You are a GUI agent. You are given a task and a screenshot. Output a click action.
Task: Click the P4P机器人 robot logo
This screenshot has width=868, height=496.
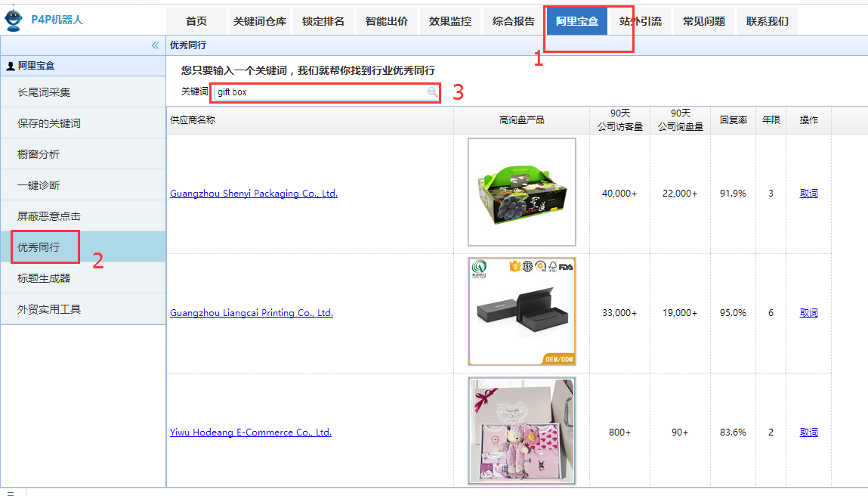[x=14, y=20]
